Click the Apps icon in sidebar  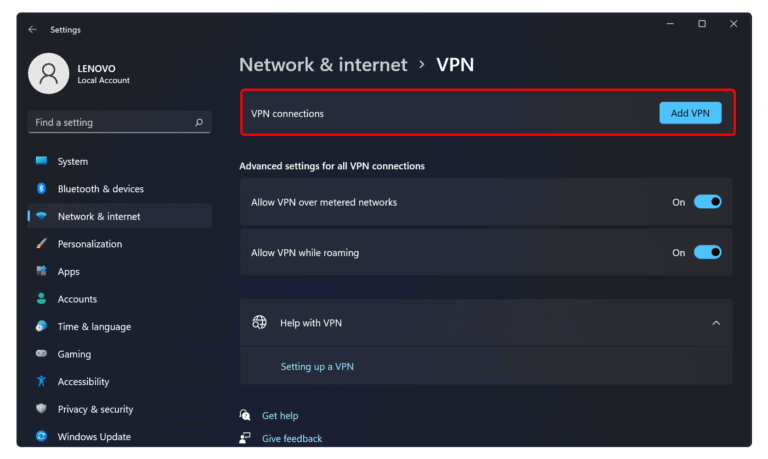(42, 271)
